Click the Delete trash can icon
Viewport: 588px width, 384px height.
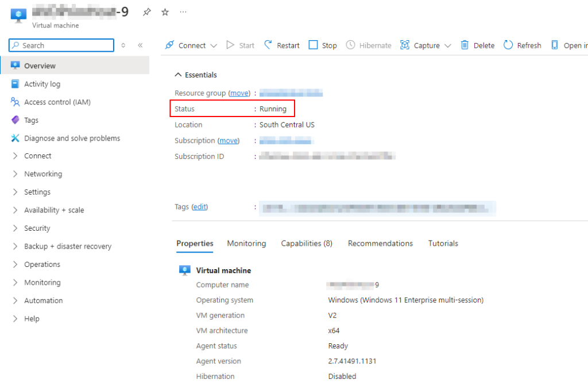pyautogui.click(x=465, y=45)
